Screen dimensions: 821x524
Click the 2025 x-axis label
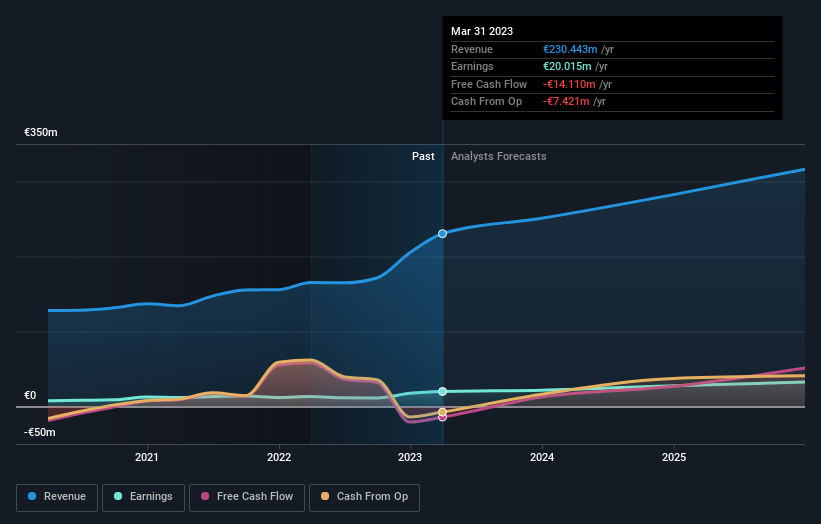(674, 457)
